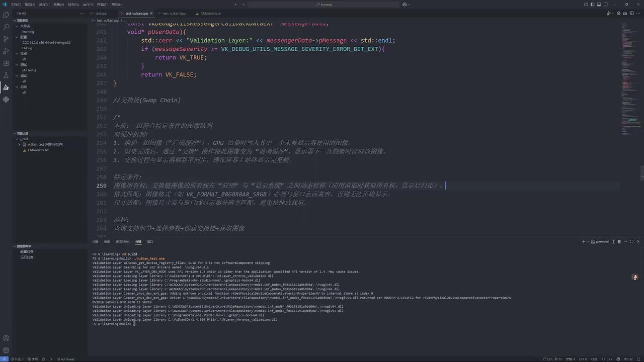The image size is (644, 362).
Task: Click the errors and warnings status item
Action: (18, 359)
